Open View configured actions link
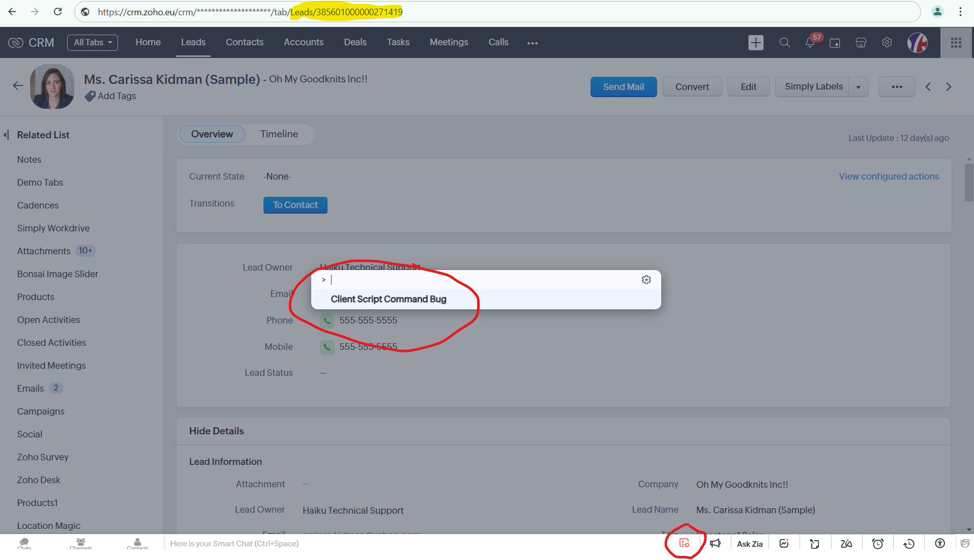Screen dimensions: 974x560 [889, 176]
